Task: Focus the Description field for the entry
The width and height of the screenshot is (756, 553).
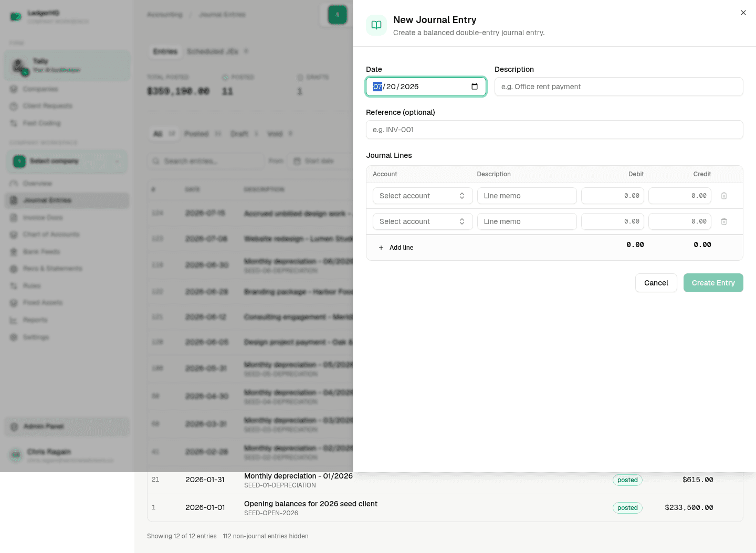Action: pyautogui.click(x=618, y=87)
